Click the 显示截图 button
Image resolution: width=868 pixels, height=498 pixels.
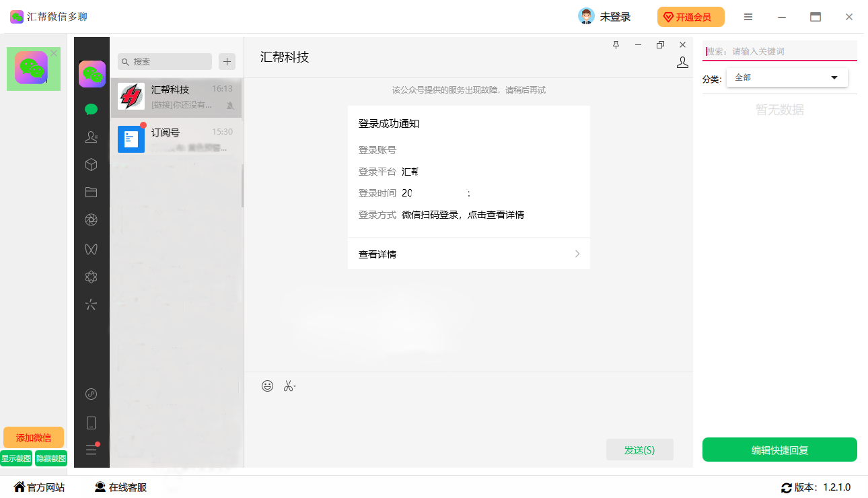coord(16,458)
